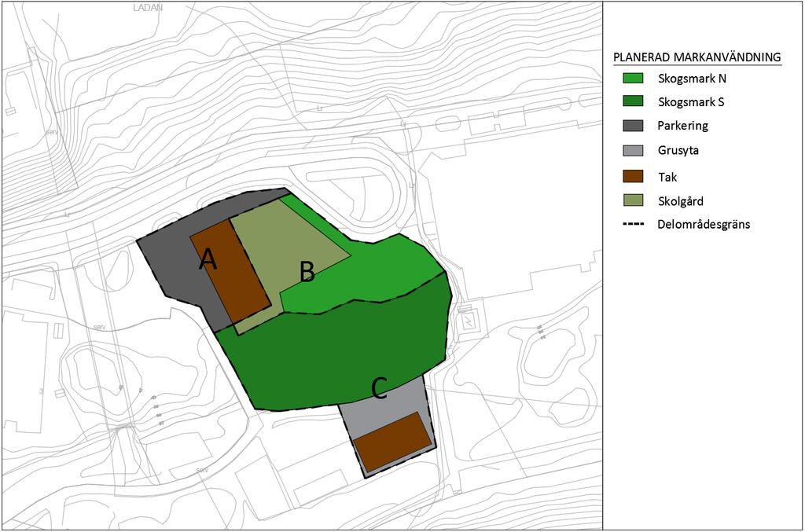Image resolution: width=805 pixels, height=532 pixels.
Task: Click the Grusyta light gray legend swatch
Action: 633,150
